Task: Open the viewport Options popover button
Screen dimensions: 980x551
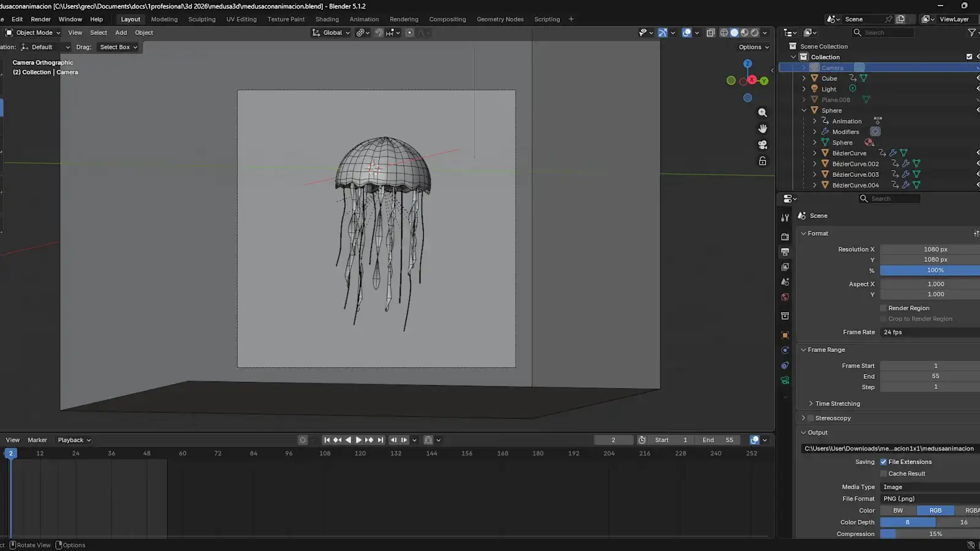Action: (753, 47)
